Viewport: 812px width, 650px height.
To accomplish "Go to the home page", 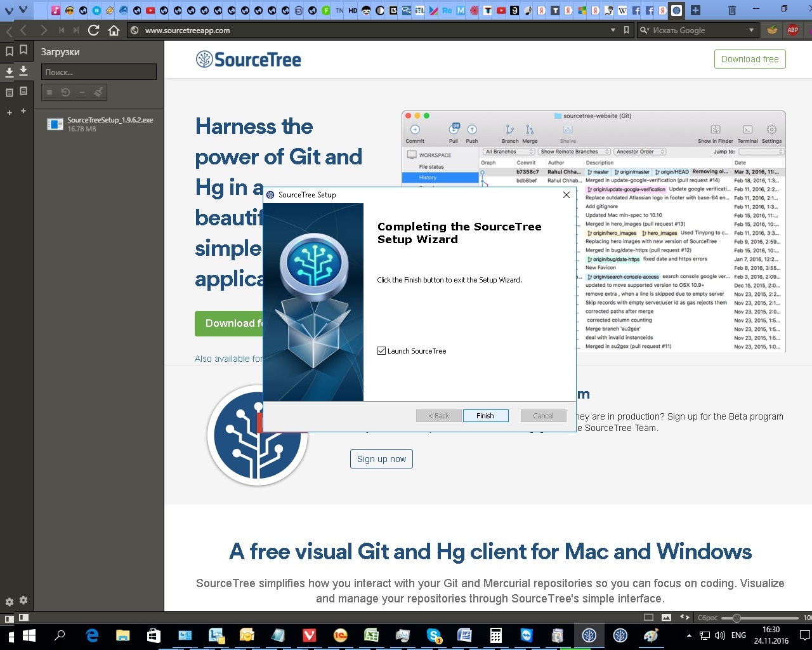I will tap(114, 30).
